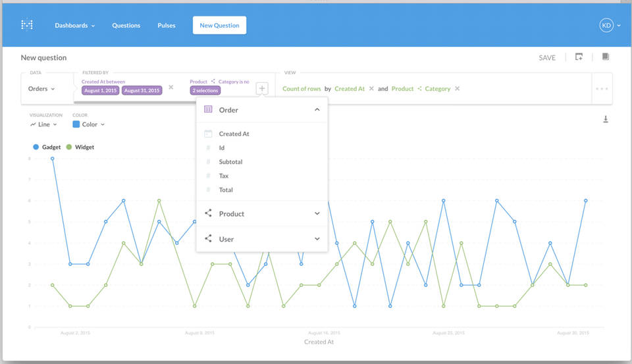Open the Orders data dropdown
The height and width of the screenshot is (364, 632).
point(41,89)
